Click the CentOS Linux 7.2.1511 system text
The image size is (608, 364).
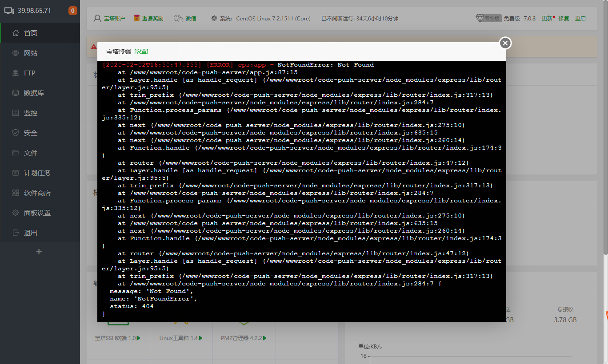[273, 19]
